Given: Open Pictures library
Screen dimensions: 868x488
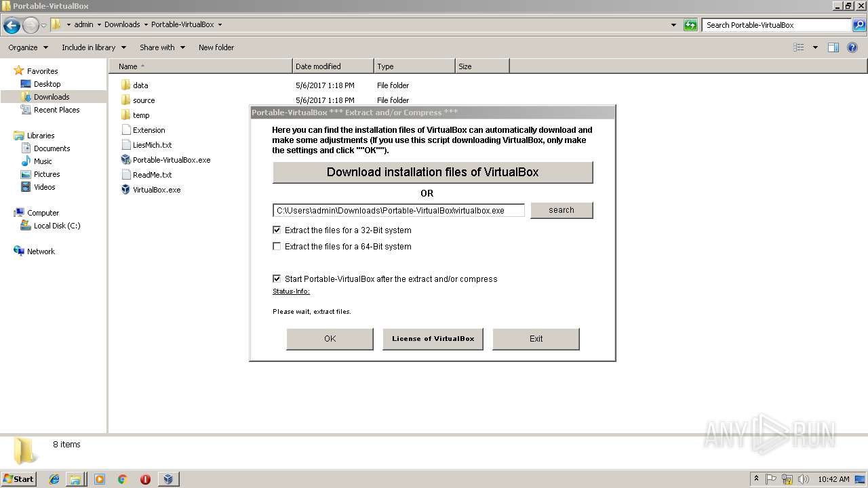Looking at the screenshot, I should 47,174.
